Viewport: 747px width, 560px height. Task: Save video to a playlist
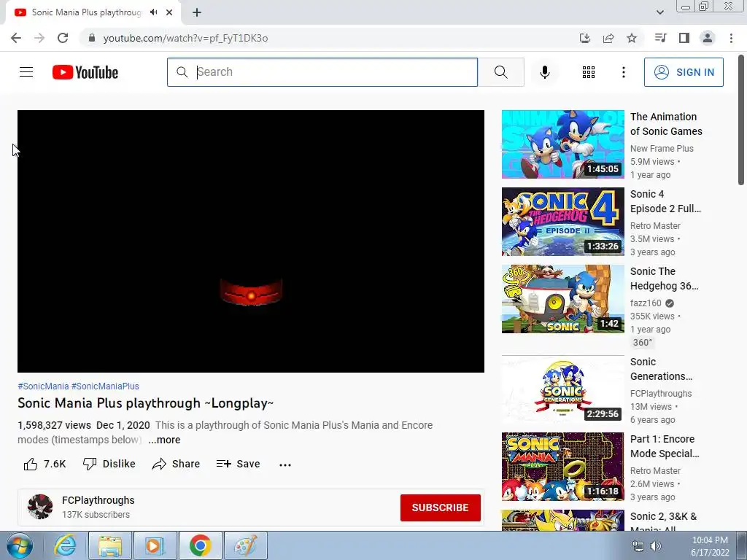pyautogui.click(x=238, y=464)
